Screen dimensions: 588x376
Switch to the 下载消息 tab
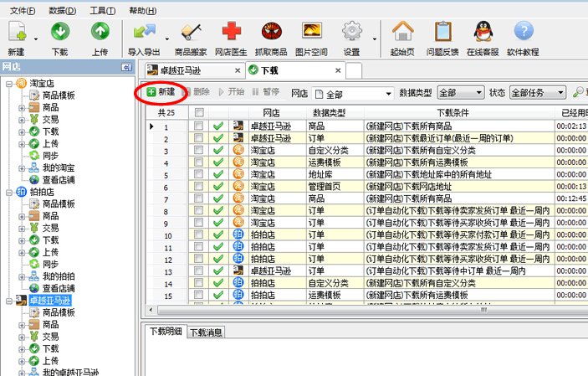(206, 332)
